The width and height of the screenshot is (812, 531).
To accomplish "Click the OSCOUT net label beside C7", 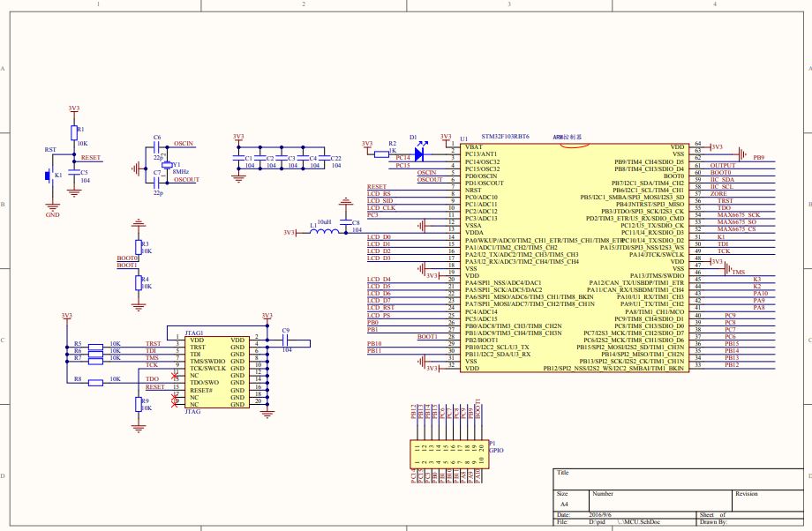I will pyautogui.click(x=186, y=180).
